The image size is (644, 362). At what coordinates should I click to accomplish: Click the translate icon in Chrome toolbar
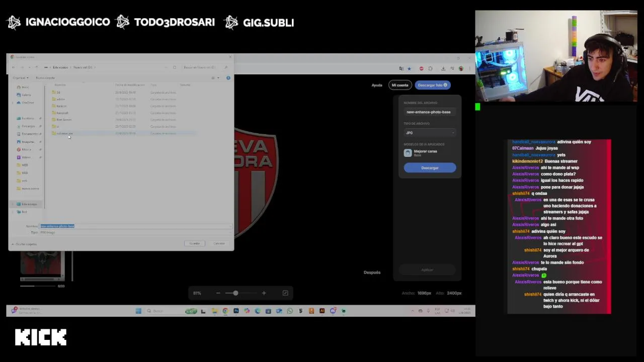(x=401, y=68)
